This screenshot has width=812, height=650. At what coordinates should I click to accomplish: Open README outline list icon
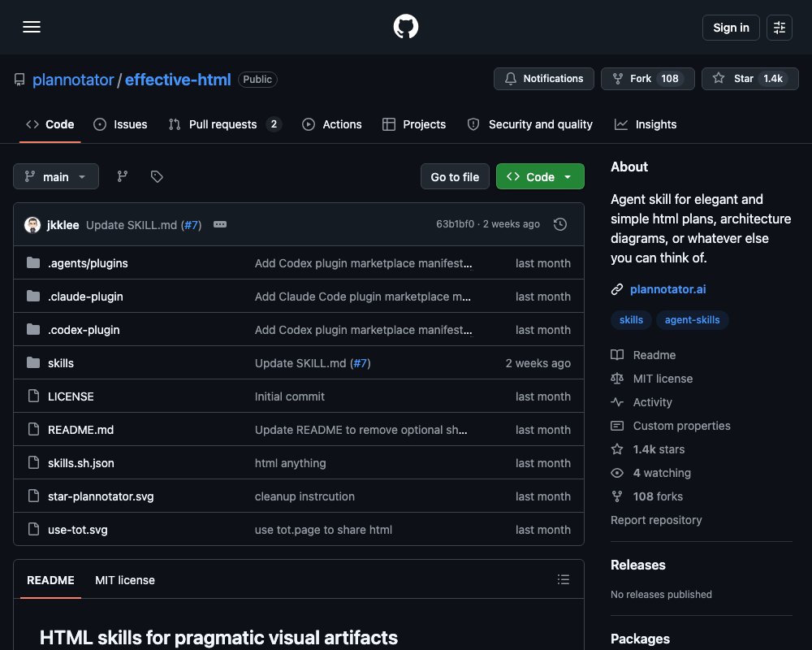coord(564,579)
